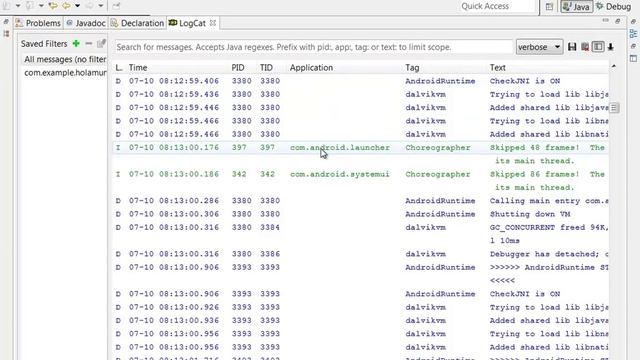Image resolution: width=640 pixels, height=360 pixels.
Task: Click the Text column header
Action: point(498,68)
